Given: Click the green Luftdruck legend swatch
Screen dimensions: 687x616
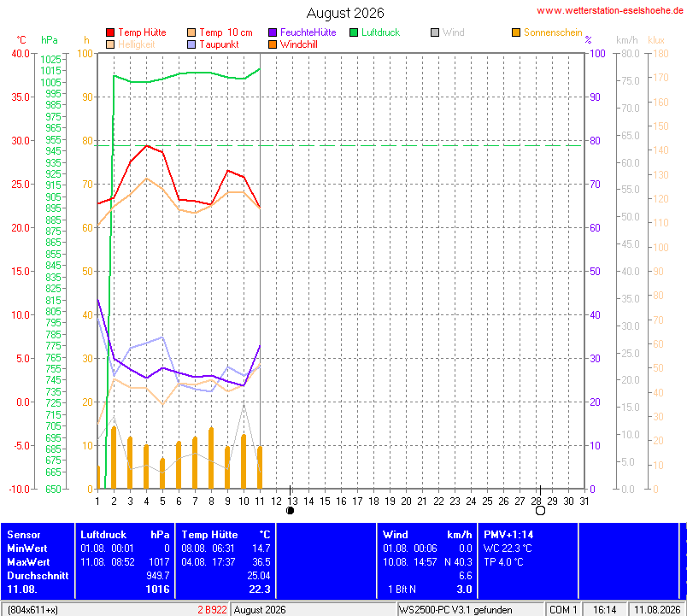Looking at the screenshot, I should pyautogui.click(x=354, y=32).
